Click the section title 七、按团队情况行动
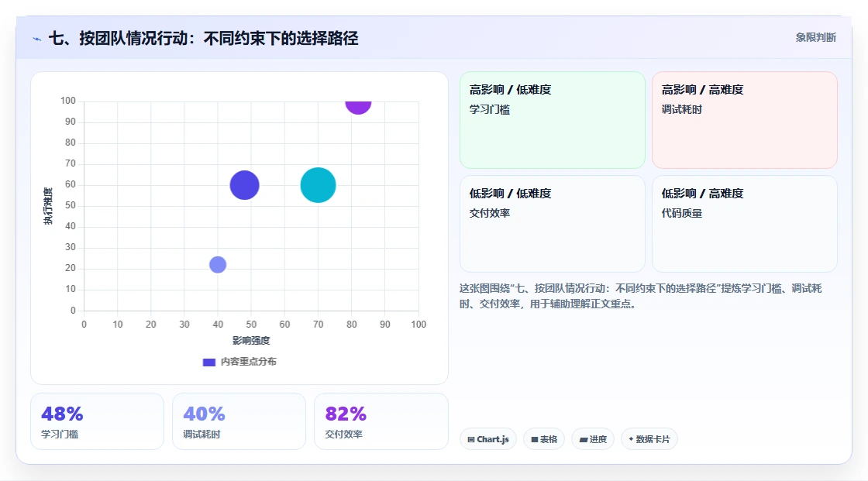868x481 pixels. (x=203, y=38)
